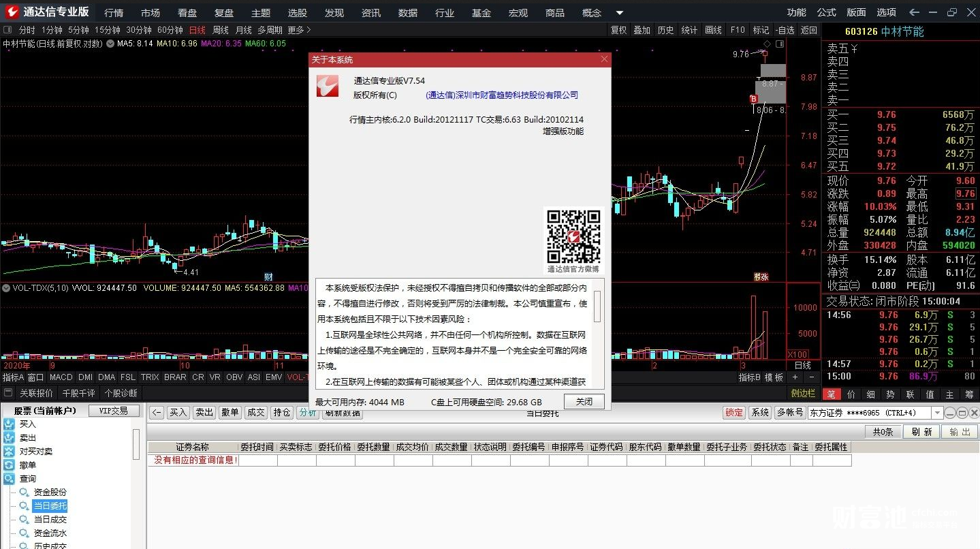Open the 多周期 selector
Screen dimensions: 980x549
(x=270, y=30)
